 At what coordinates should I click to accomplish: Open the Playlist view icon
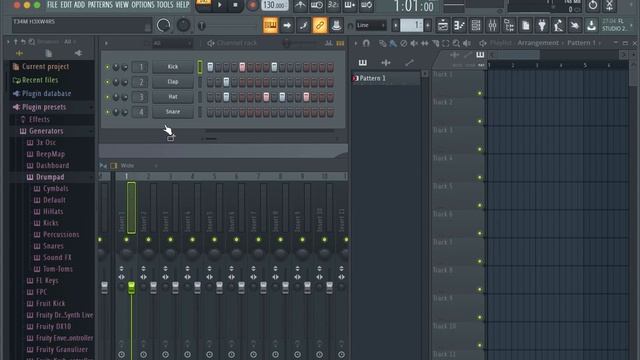tap(443, 25)
